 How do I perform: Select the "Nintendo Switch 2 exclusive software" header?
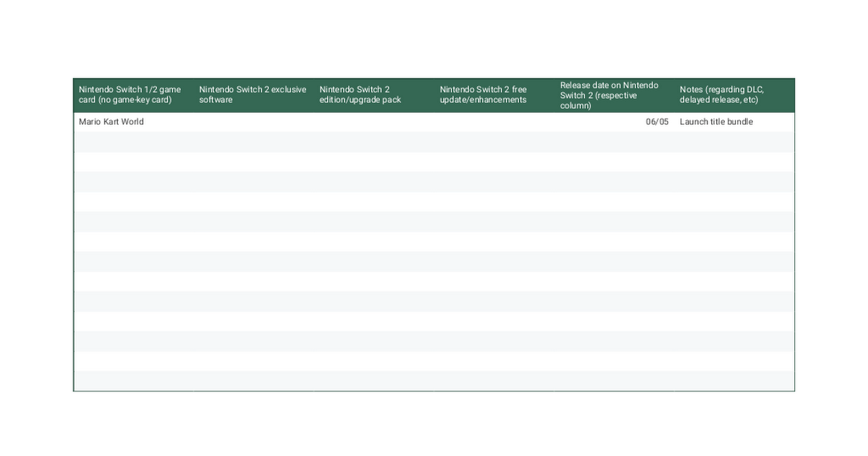253,95
